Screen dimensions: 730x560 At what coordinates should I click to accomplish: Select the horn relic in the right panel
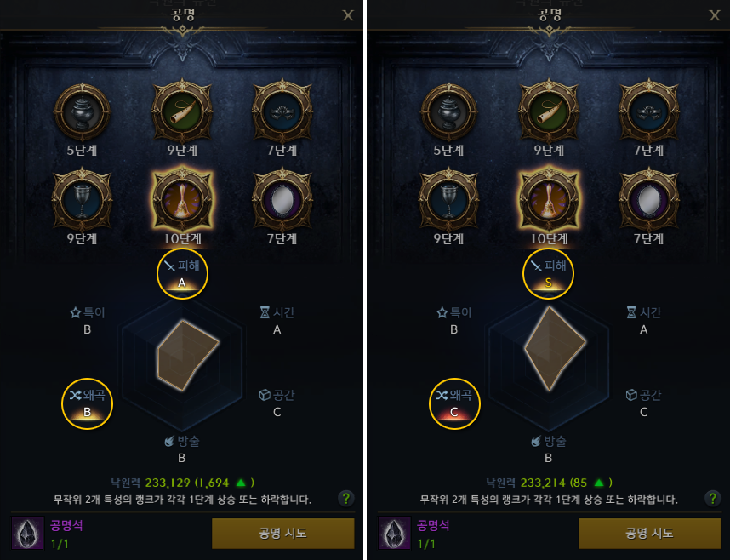549,111
